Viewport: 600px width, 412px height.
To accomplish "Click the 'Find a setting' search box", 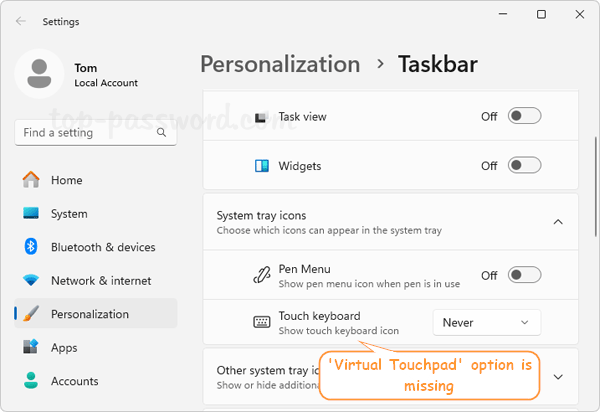I will [85, 132].
